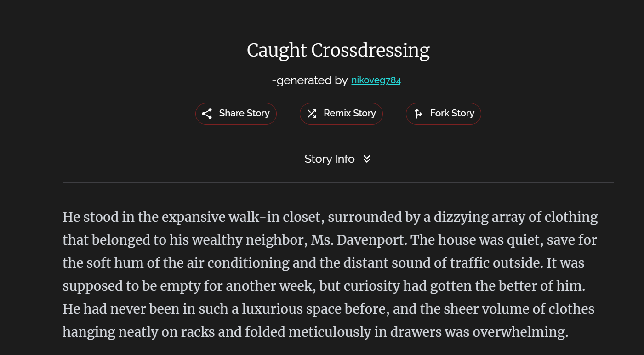This screenshot has width=644, height=355.
Task: Click the share icon in Share Story
Action: (207, 114)
